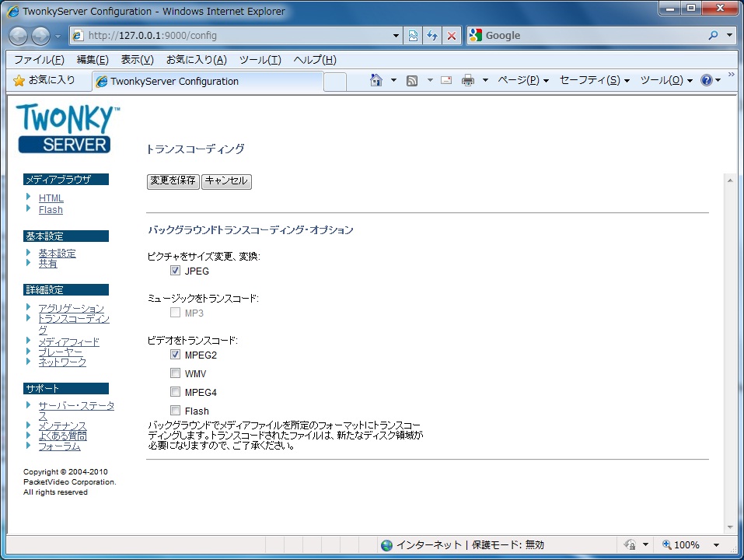744x560 pixels.
Task: Open the お気に入り(A) menu
Action: click(197, 60)
